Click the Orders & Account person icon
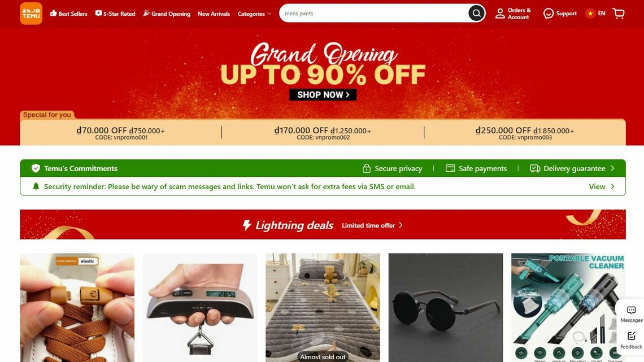Screen dimensions: 644x362 coord(500,14)
